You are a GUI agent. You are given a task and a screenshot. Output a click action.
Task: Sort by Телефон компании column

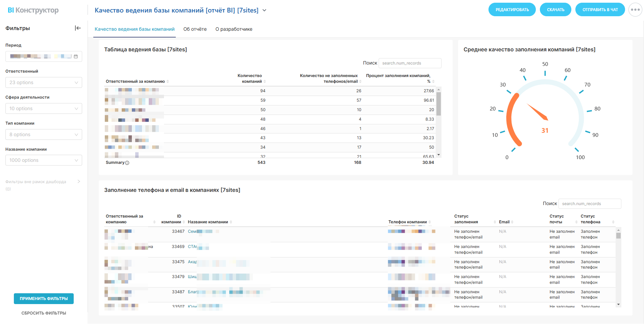(430, 222)
